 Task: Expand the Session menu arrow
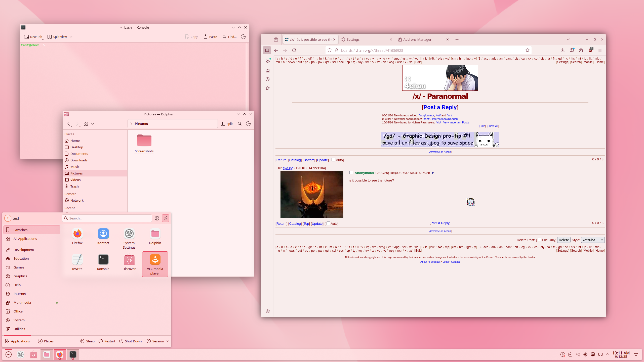click(x=167, y=341)
